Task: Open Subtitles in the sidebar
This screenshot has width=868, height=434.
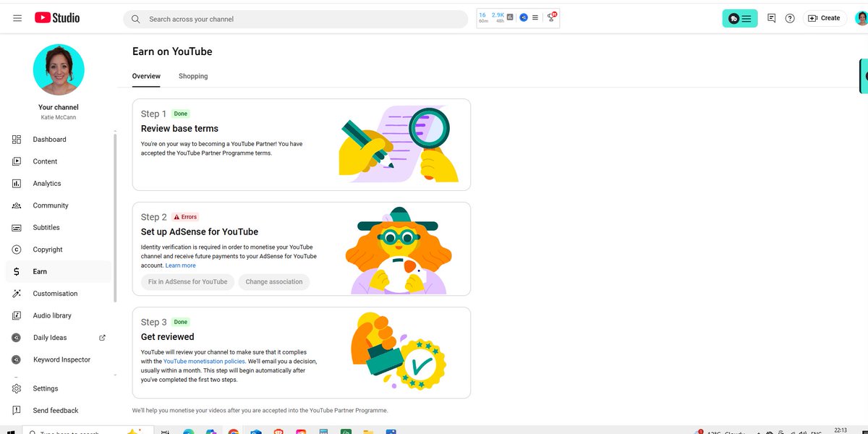Action: coord(59,228)
